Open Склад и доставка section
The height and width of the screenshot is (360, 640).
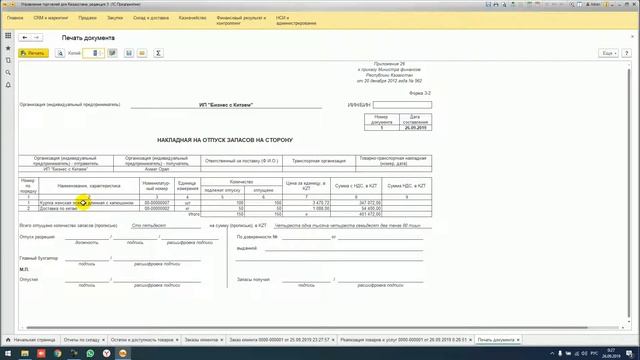click(x=151, y=18)
